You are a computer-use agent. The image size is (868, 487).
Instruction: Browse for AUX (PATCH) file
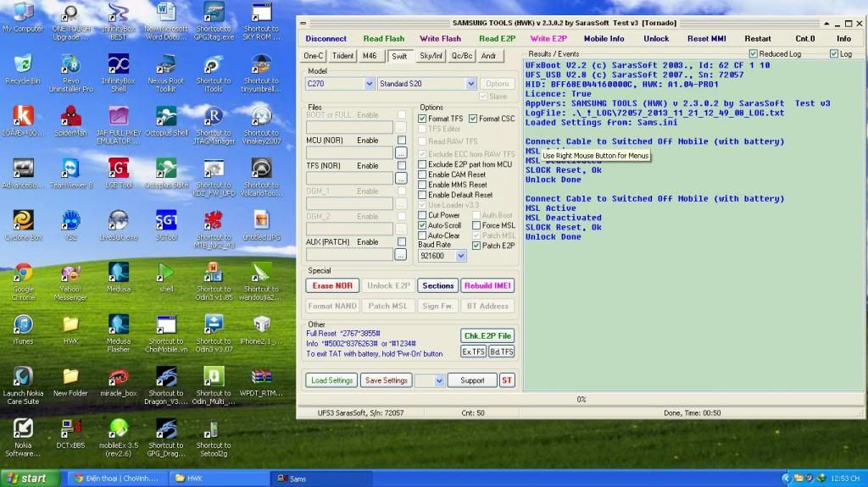tap(401, 254)
